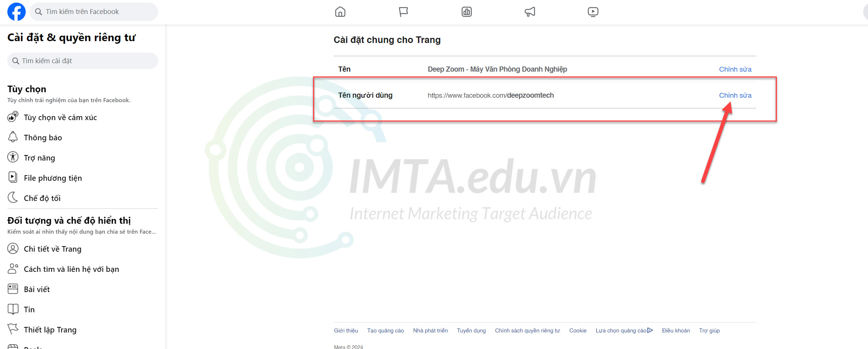Viewport: 868px width, 349px height.
Task: Select 'Trợ năng' in the sidebar
Action: click(x=39, y=158)
